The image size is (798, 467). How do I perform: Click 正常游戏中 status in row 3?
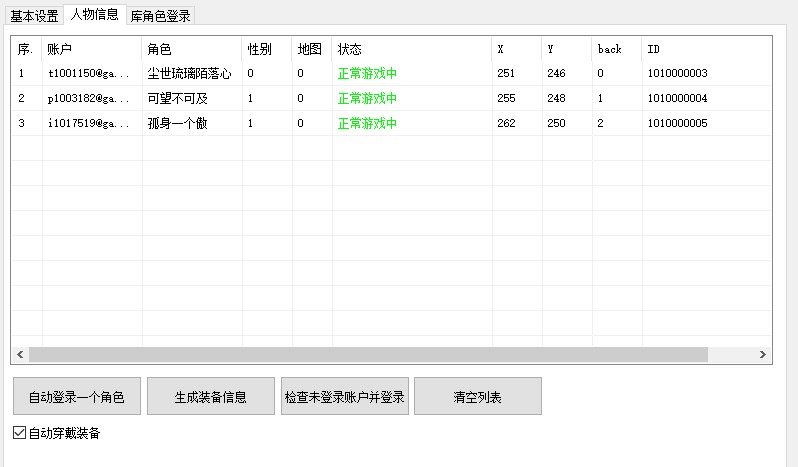click(x=367, y=123)
